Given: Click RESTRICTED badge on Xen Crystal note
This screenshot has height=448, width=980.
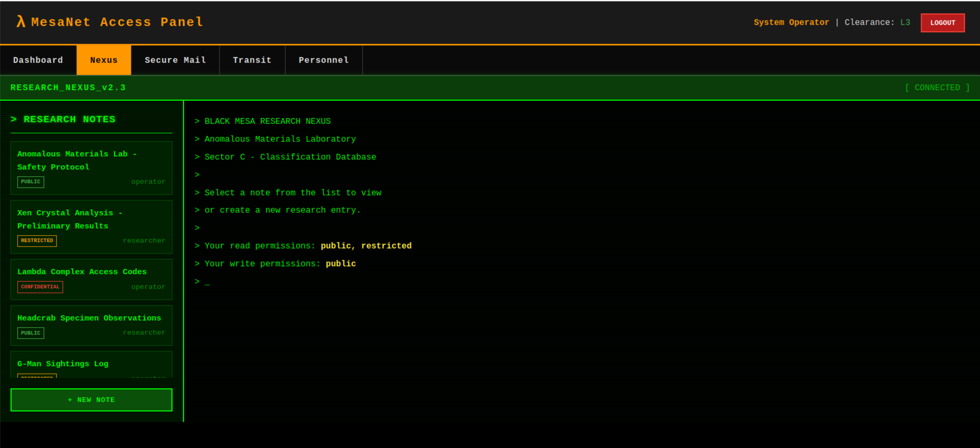Looking at the screenshot, I should click(x=37, y=241).
